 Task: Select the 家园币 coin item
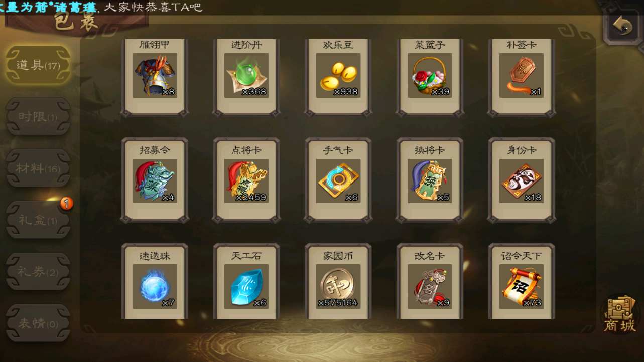338,281
